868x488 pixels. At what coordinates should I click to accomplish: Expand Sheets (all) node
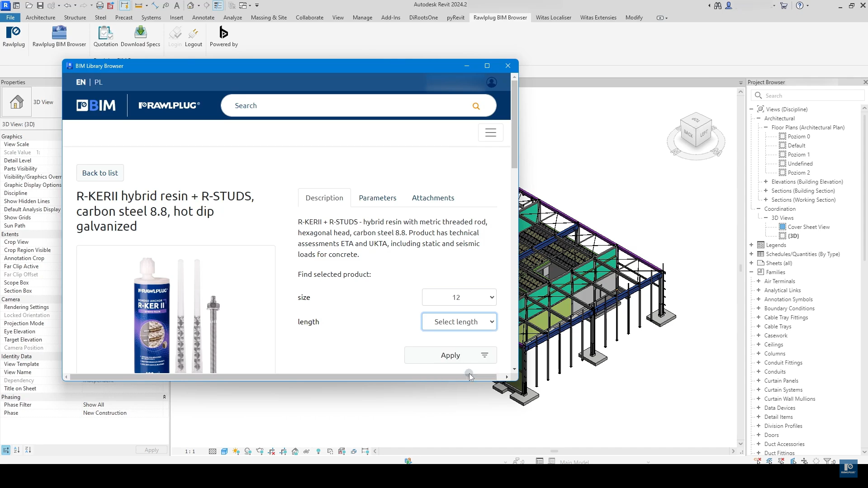pyautogui.click(x=751, y=263)
